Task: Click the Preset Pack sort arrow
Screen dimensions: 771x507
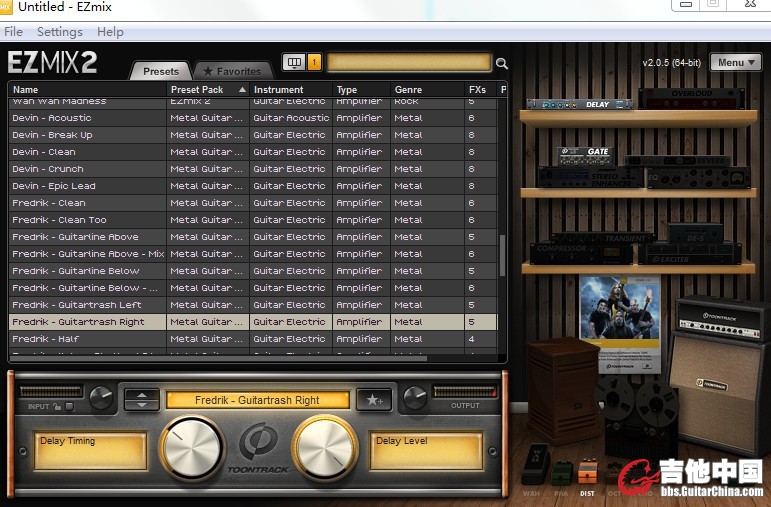Action: click(x=242, y=89)
